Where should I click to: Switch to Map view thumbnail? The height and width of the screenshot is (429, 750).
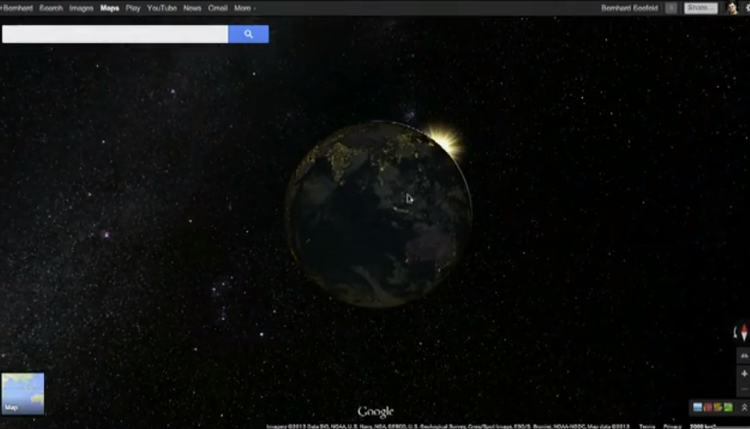(x=23, y=394)
